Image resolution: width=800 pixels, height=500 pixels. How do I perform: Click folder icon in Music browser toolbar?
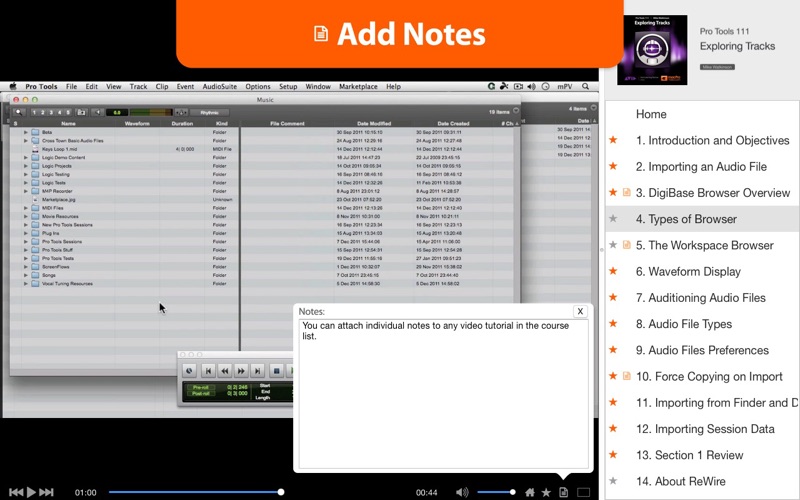[x=81, y=112]
